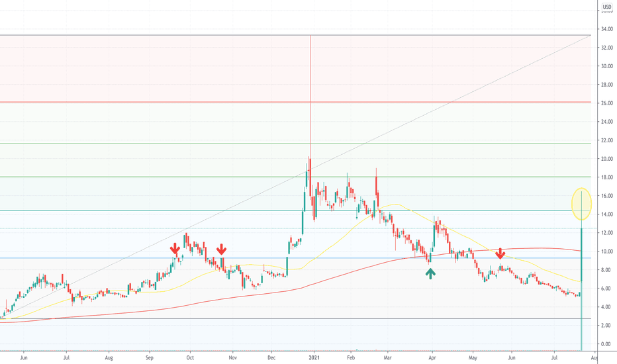This screenshot has width=617, height=364.
Task: Select the red Fibonacci level line at 26.00
Action: pos(295,102)
